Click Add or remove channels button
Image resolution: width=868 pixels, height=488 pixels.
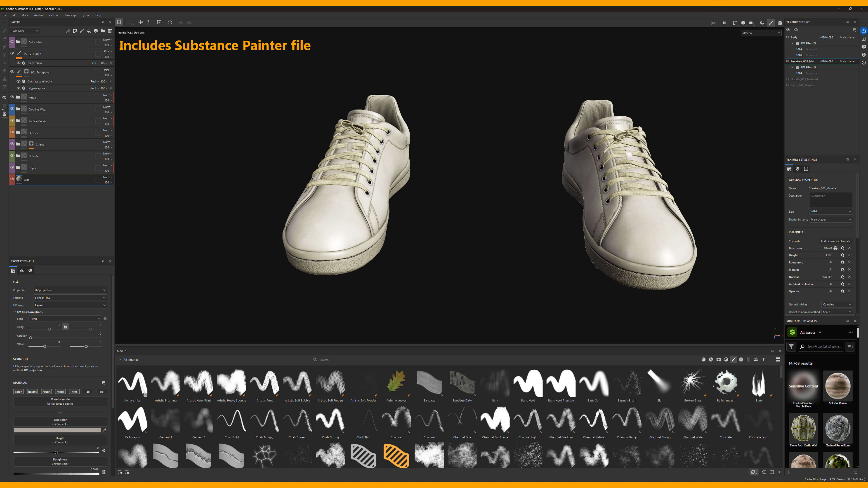pyautogui.click(x=835, y=241)
